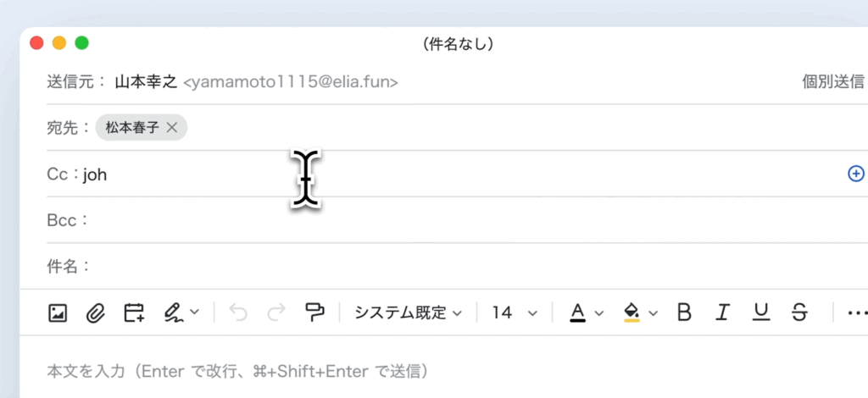Click the blue plus icon in Cc row

856,174
